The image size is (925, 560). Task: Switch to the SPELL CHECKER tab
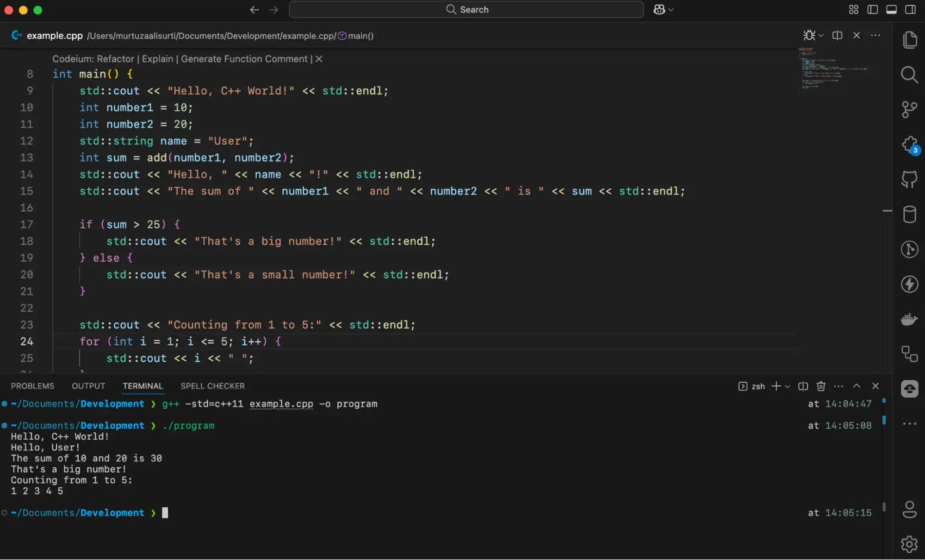tap(212, 386)
